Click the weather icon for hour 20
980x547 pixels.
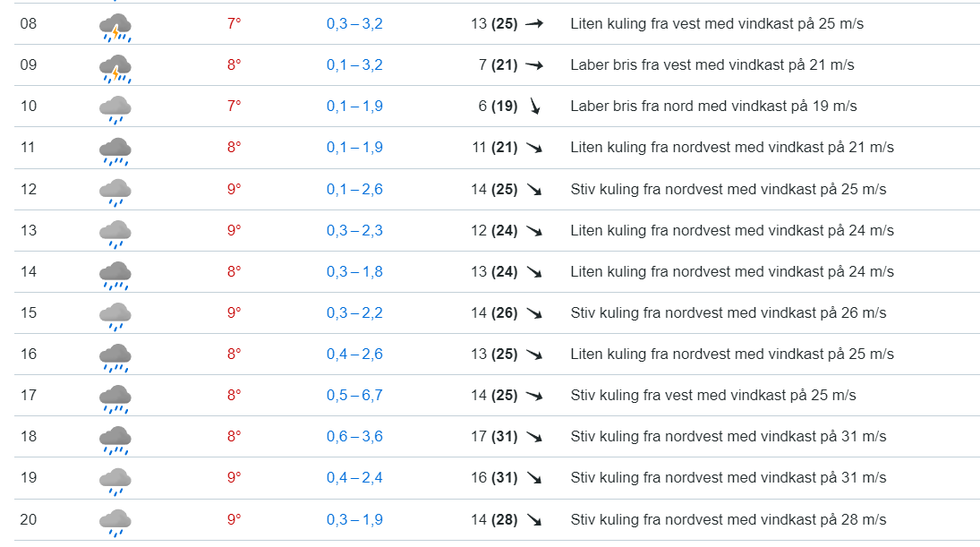(115, 522)
